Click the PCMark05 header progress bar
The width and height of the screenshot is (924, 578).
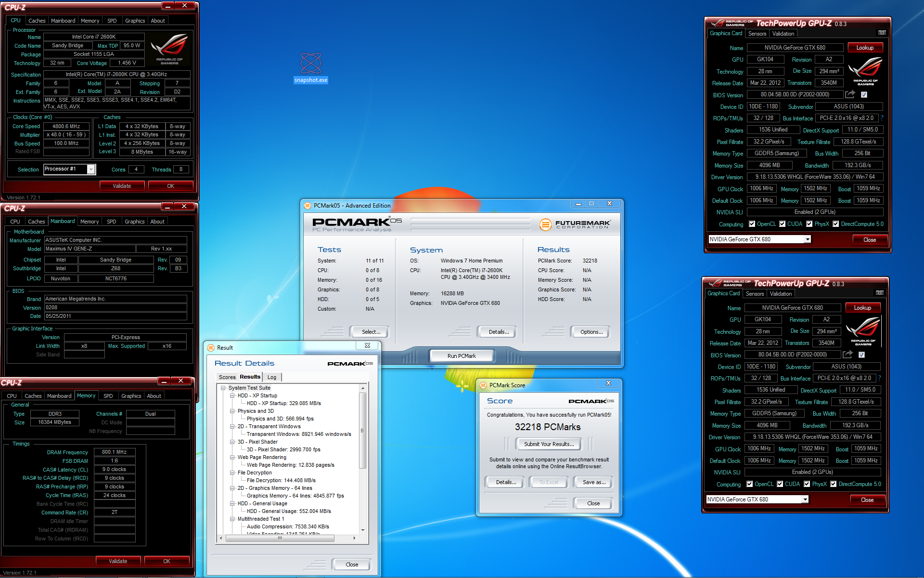[x=471, y=224]
